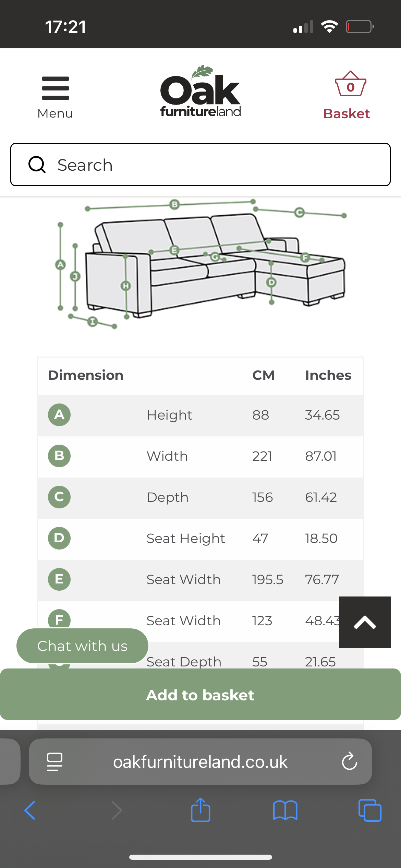Tap the page reload icon
The width and height of the screenshot is (401, 868).
click(x=349, y=762)
